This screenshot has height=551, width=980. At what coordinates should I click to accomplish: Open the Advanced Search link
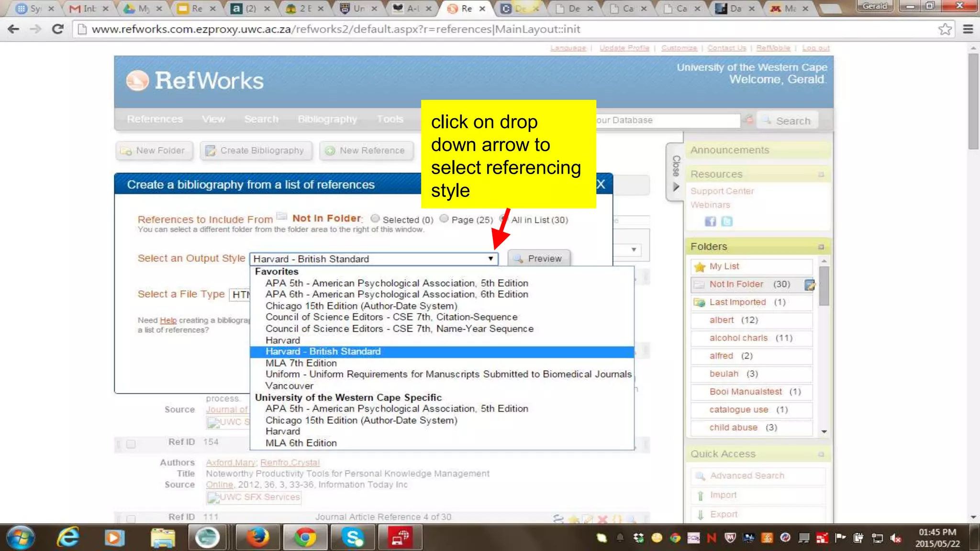coord(747,476)
